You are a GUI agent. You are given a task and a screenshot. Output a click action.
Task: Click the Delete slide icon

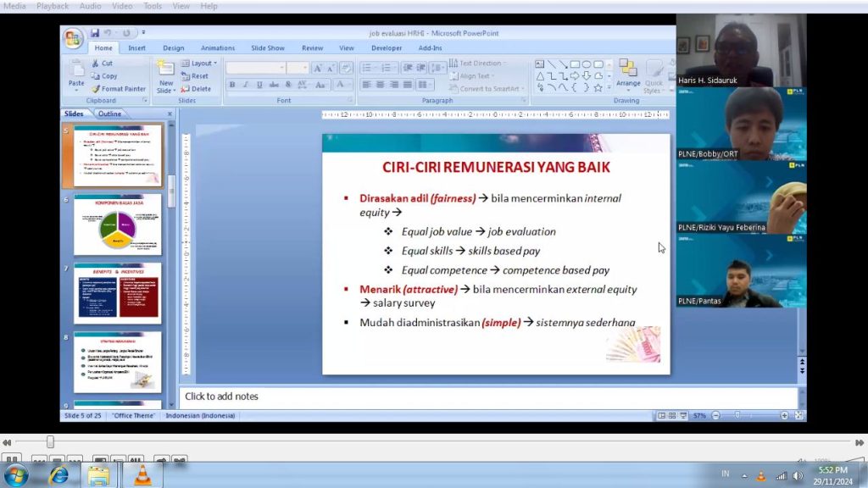[196, 89]
